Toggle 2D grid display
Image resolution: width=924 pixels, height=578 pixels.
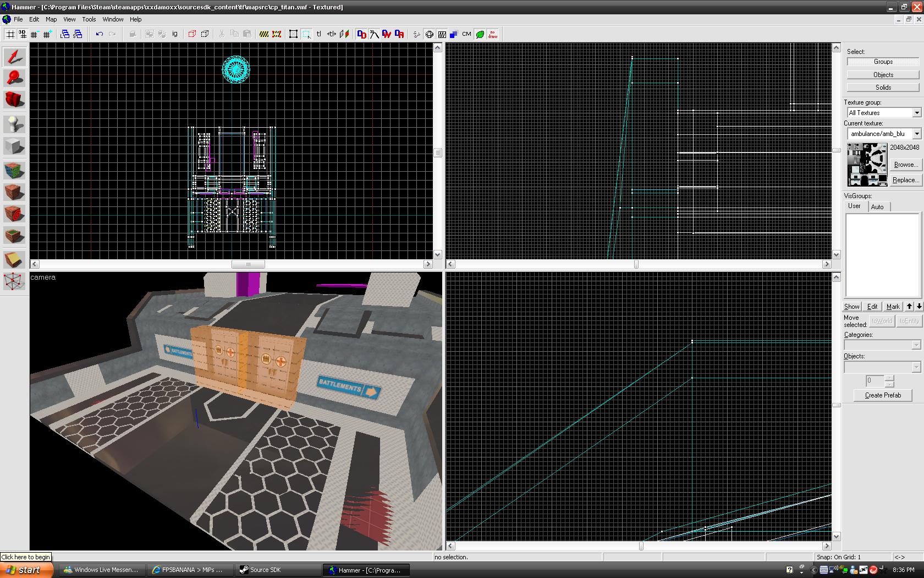click(10, 34)
